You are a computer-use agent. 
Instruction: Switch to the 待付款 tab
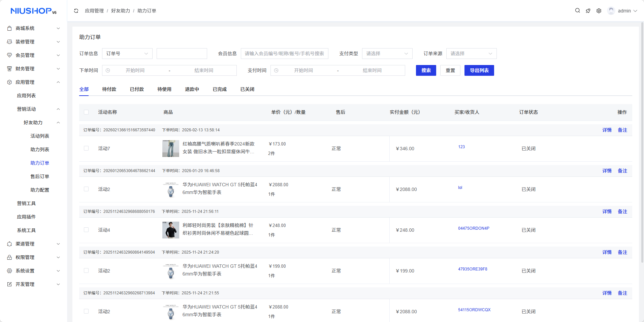pyautogui.click(x=109, y=89)
